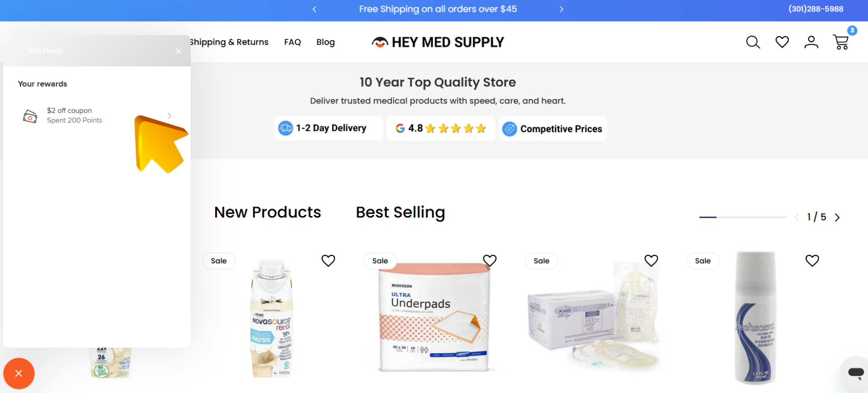Expand the $2 off coupon reward
Viewport: 868px width, 393px height.
click(97, 115)
